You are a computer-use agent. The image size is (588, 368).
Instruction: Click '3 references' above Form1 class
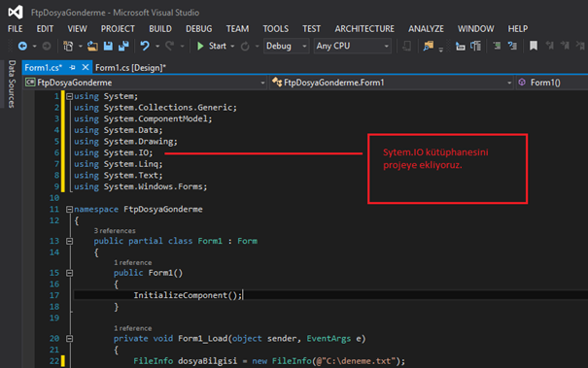[x=115, y=230]
